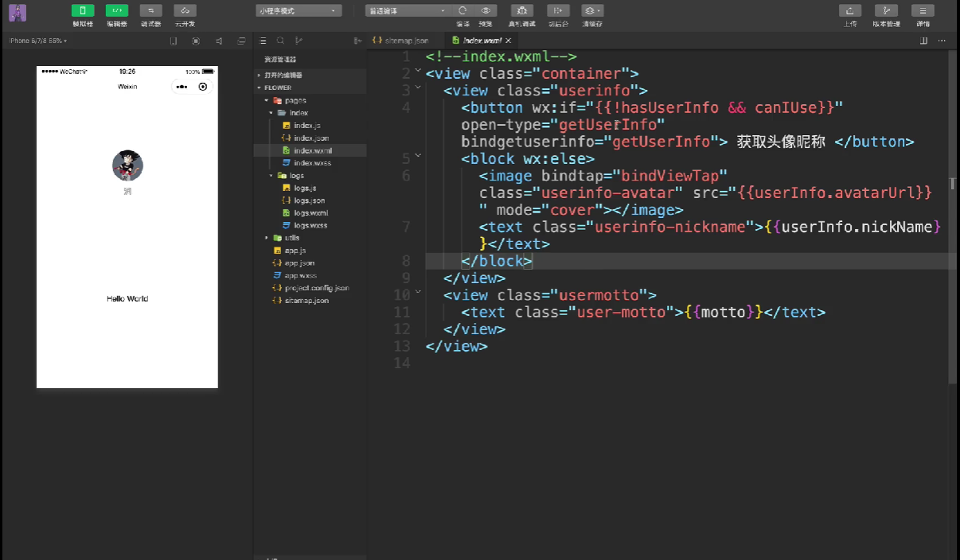This screenshot has width=960, height=560.
Task: Click the search icon in sidebar
Action: pyautogui.click(x=280, y=41)
